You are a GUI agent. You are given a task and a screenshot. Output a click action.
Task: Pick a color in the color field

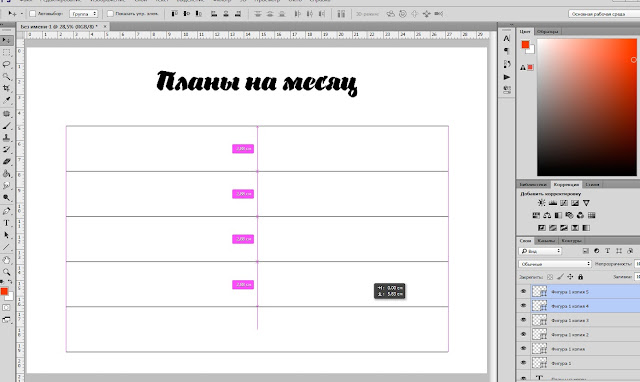click(x=587, y=107)
